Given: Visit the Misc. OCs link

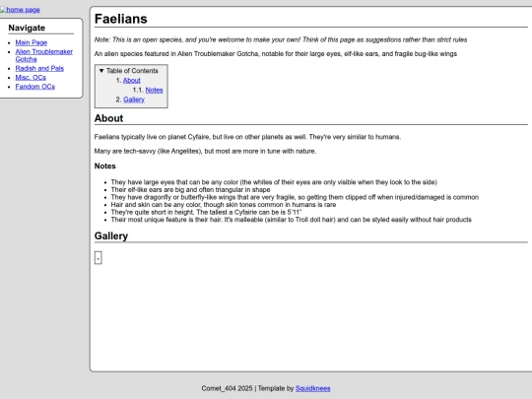Looking at the screenshot, I should [x=31, y=78].
